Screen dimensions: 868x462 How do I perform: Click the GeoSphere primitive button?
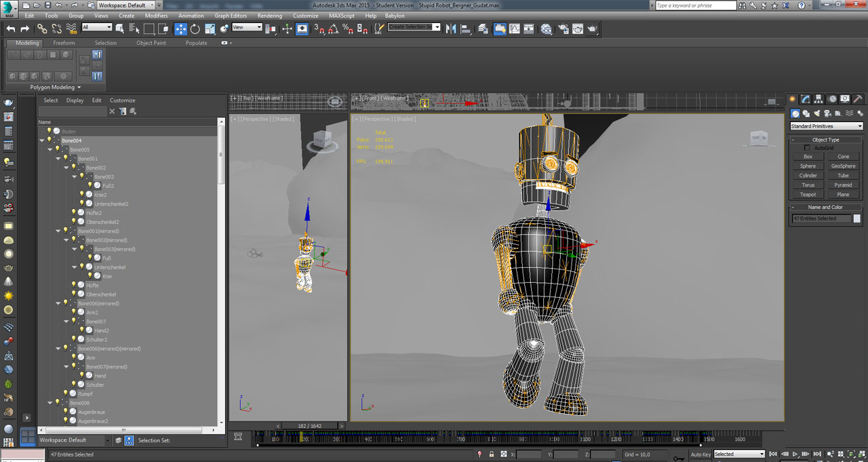click(x=843, y=166)
